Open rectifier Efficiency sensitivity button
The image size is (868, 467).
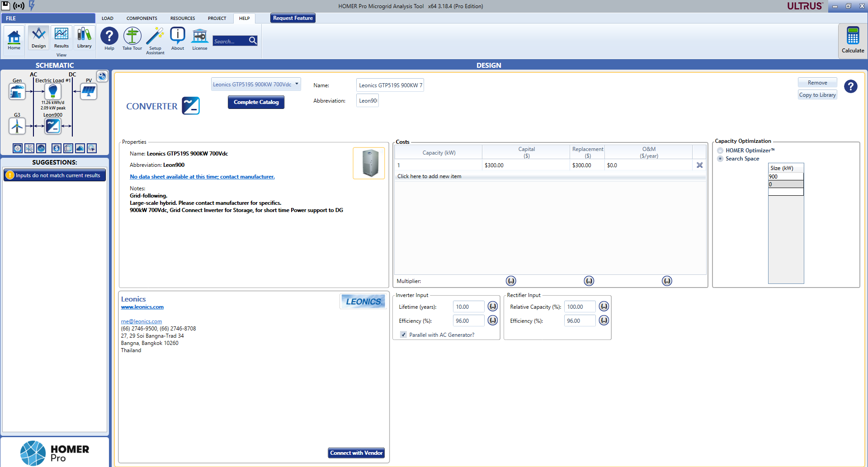pos(604,321)
